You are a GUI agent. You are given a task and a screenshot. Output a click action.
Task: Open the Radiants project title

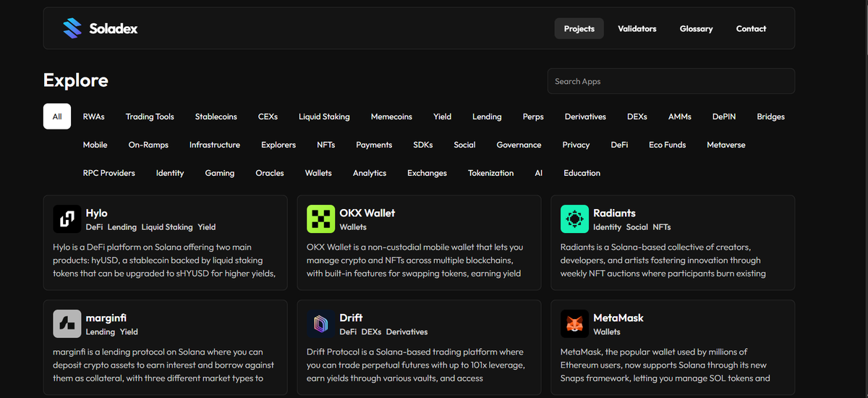[x=614, y=213]
